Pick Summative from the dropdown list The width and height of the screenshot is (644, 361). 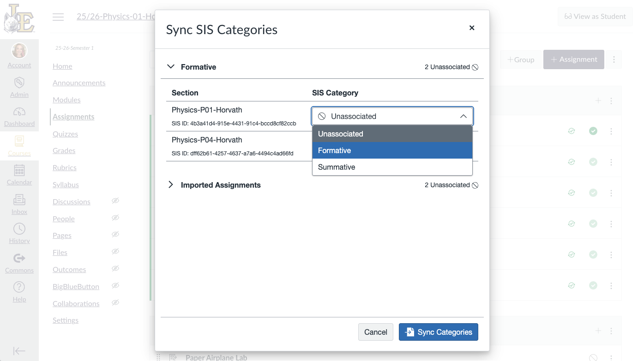(x=392, y=167)
